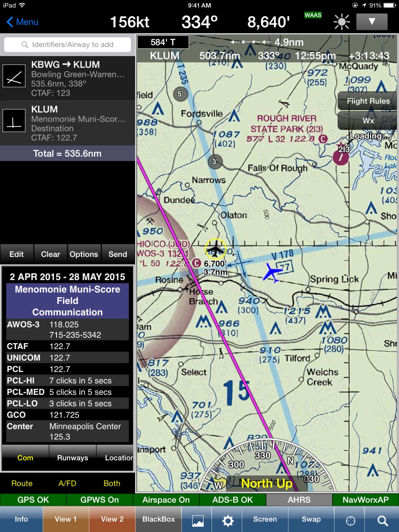Tap the airport runway icon beside KLUM

14,121
